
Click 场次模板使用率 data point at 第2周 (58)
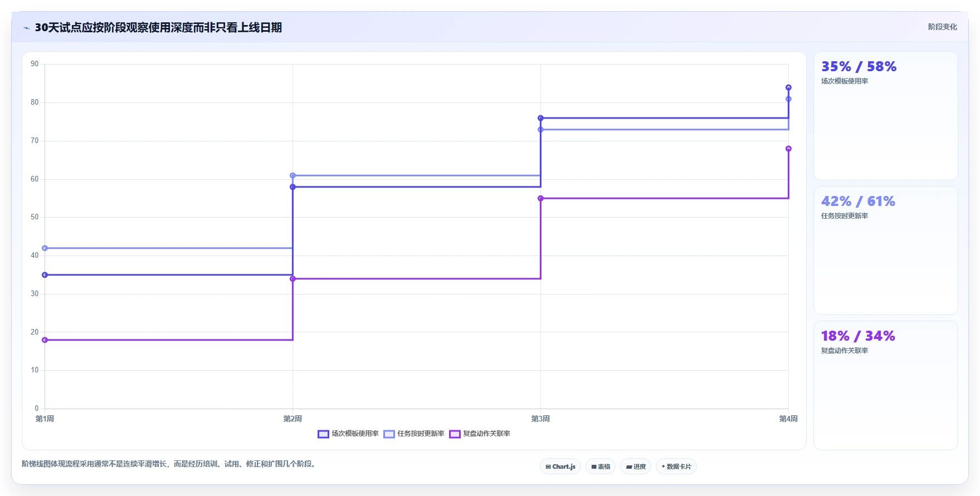point(292,187)
